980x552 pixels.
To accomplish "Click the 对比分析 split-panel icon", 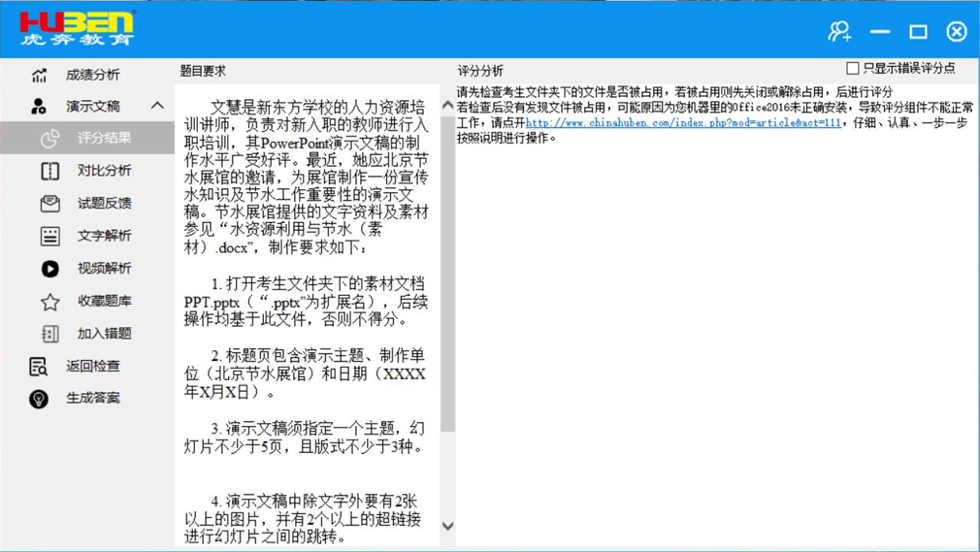I will point(50,171).
